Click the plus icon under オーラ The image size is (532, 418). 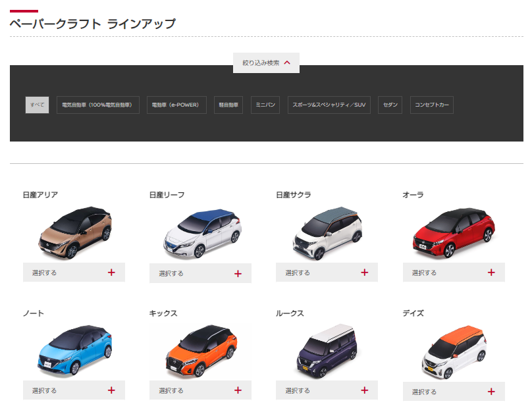click(491, 273)
